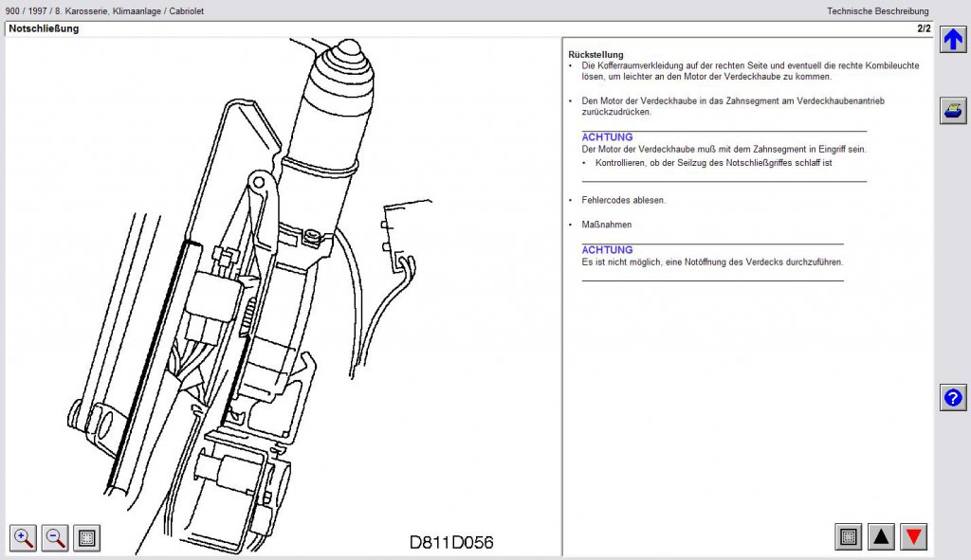Click the 'Maßnahmen' bullet item
The height and width of the screenshot is (560, 971).
[x=606, y=225]
